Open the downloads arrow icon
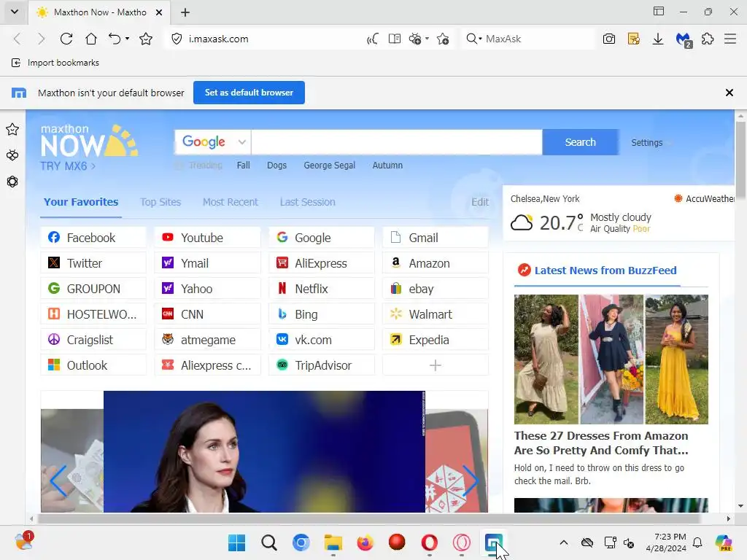The width and height of the screenshot is (747, 560). click(658, 39)
